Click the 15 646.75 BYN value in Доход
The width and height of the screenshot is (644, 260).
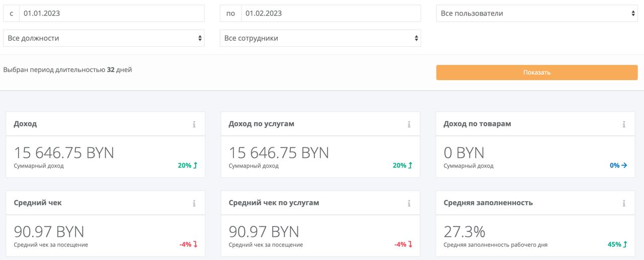pyautogui.click(x=64, y=152)
